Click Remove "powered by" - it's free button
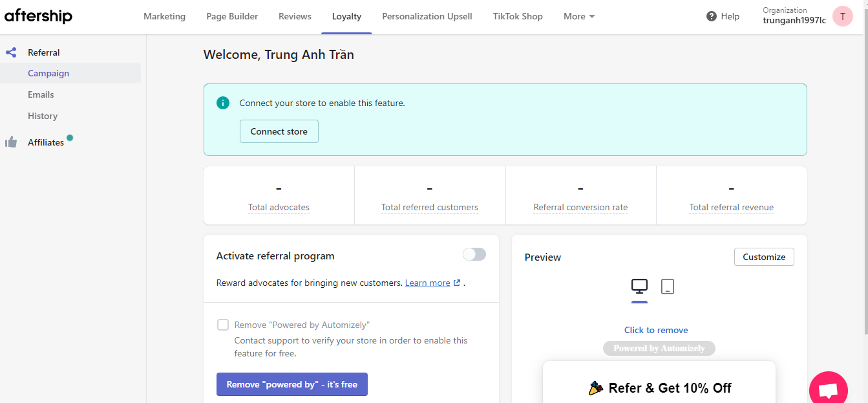Viewport: 868px width, 403px height. click(292, 384)
